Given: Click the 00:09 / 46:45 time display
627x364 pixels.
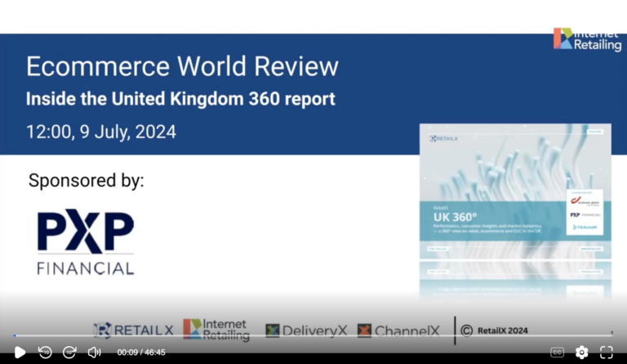Looking at the screenshot, I should tap(141, 353).
